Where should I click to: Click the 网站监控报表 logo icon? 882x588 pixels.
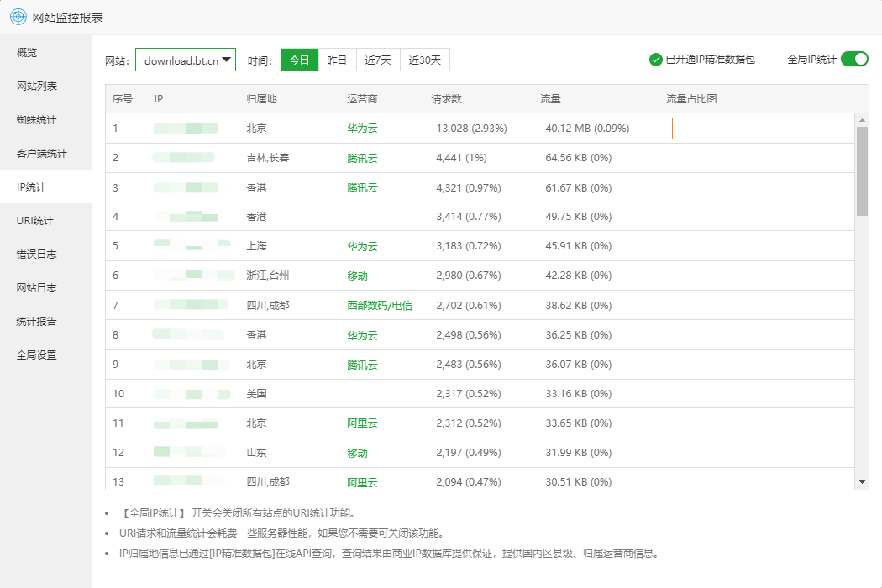click(18, 17)
